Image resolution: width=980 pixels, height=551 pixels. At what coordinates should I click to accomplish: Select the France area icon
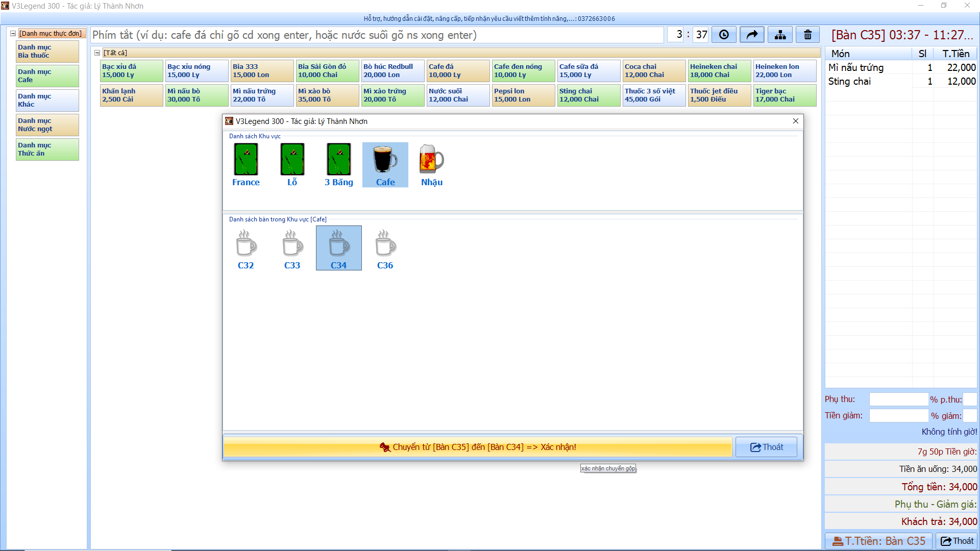[246, 165]
